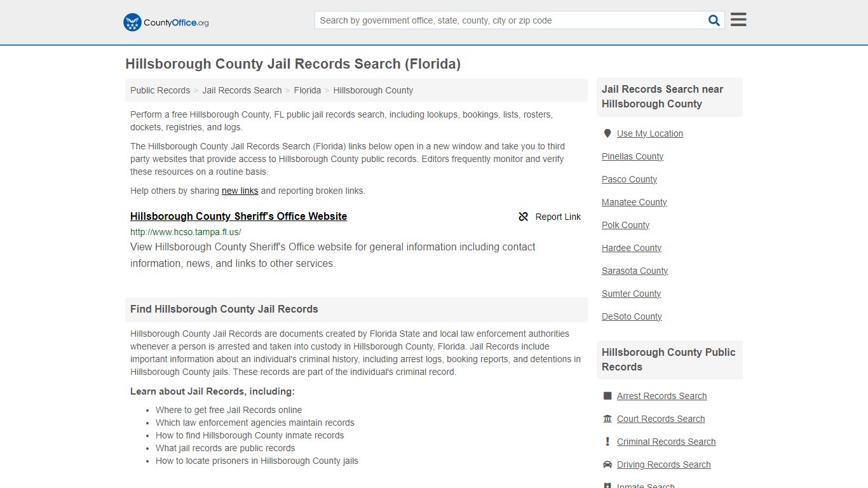Screen dimensions: 868x488
Task: Click the icon beside Inmate Search
Action: tap(607, 485)
